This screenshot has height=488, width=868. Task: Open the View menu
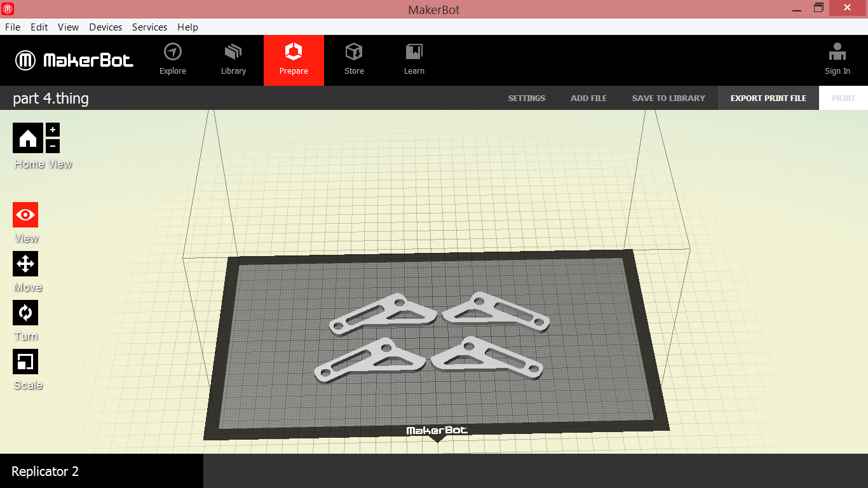click(68, 27)
